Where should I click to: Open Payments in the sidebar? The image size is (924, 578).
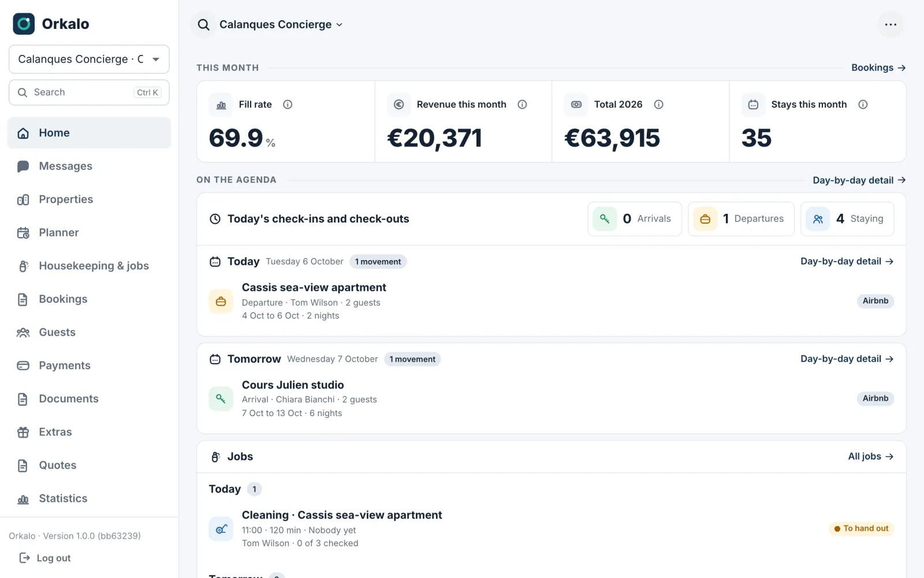click(89, 366)
